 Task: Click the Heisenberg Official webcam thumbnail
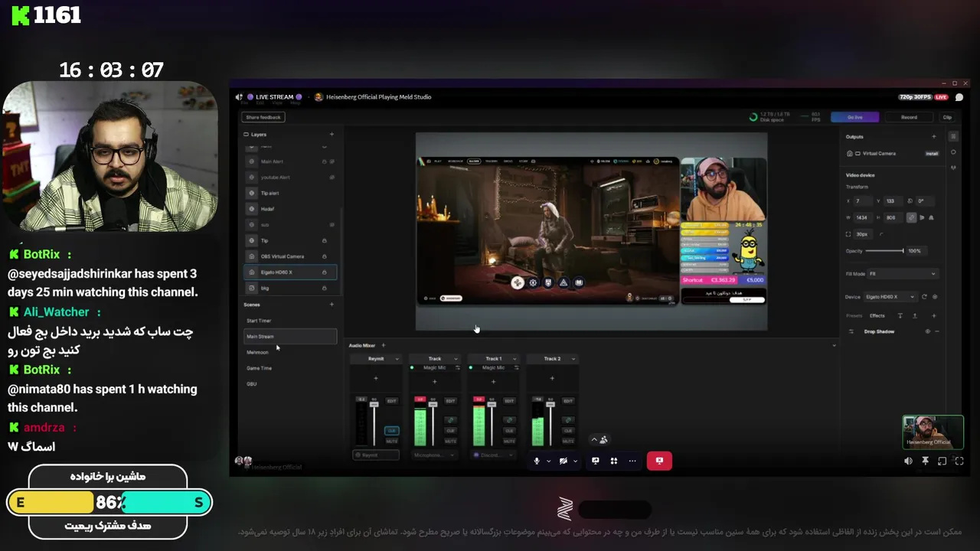(x=933, y=432)
